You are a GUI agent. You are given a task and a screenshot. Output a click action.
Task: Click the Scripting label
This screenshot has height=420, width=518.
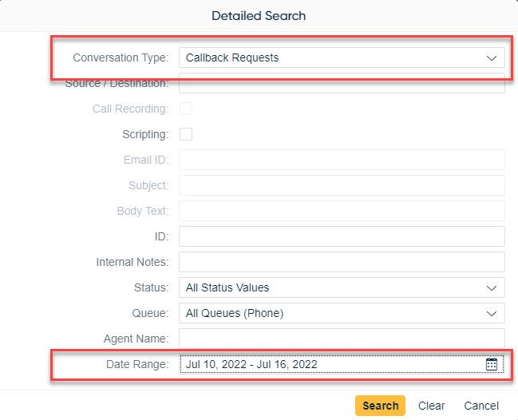coord(145,134)
